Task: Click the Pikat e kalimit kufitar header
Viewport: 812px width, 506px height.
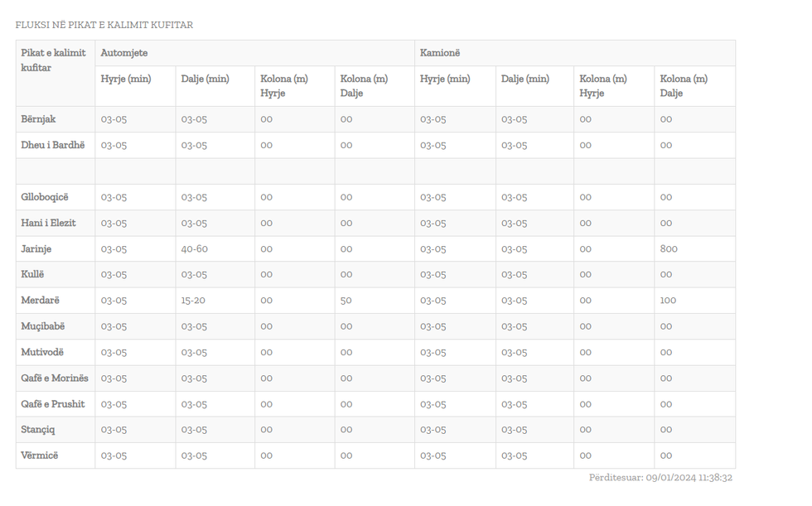Action: pos(53,60)
